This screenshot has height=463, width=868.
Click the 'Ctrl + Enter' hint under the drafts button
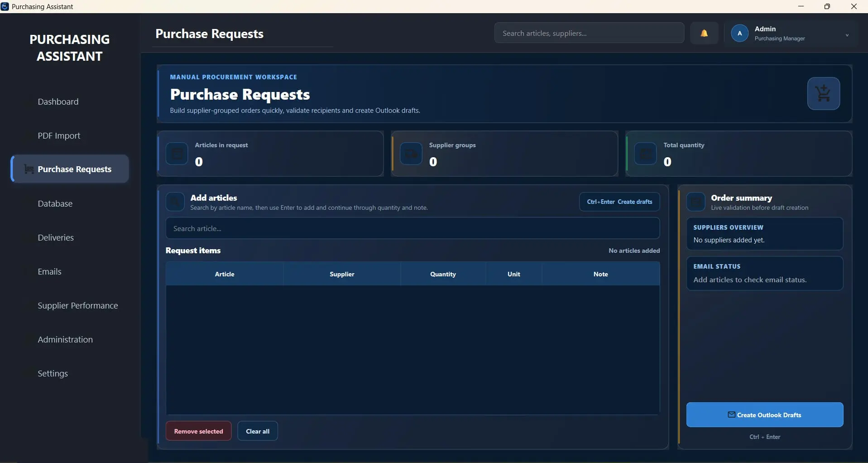point(765,437)
